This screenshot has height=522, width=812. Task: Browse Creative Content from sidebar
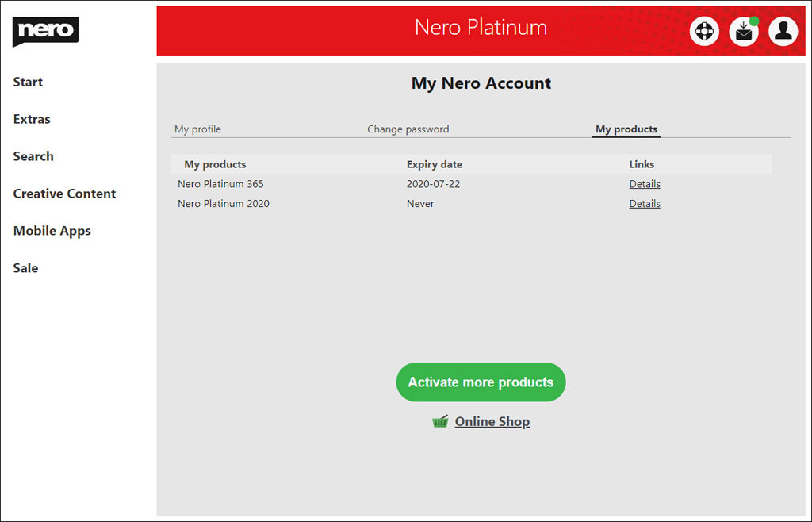click(x=64, y=194)
